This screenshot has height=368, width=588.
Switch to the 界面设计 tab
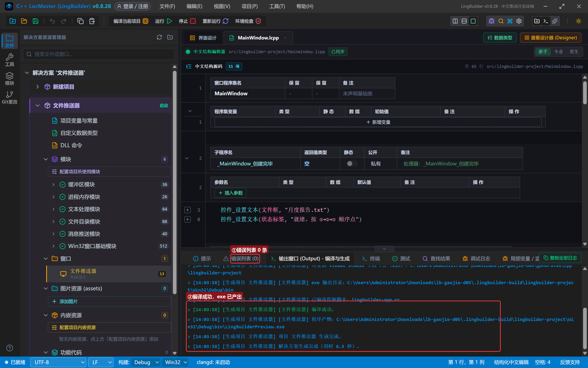(203, 38)
